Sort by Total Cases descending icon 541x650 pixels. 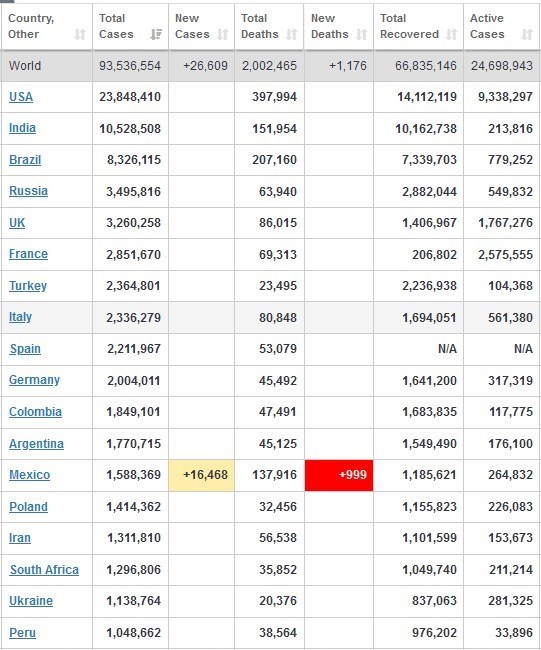(x=156, y=34)
